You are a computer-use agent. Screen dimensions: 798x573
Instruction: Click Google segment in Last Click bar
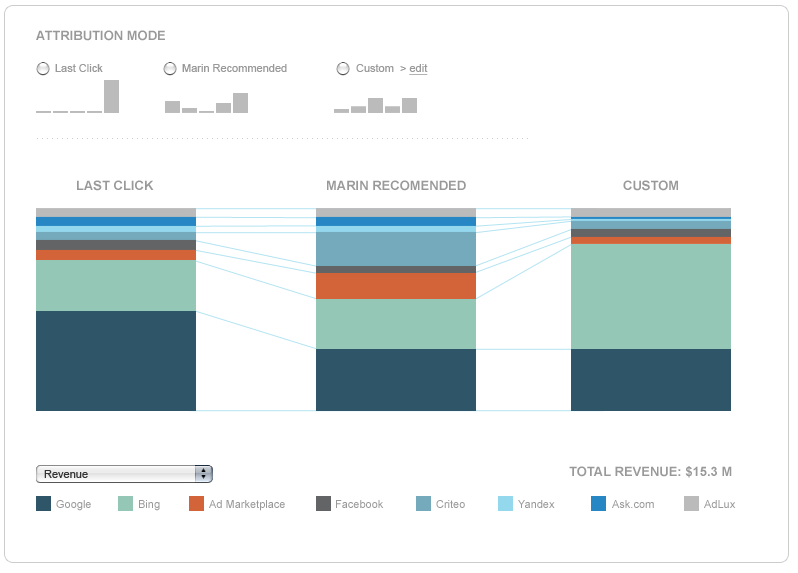click(x=116, y=360)
